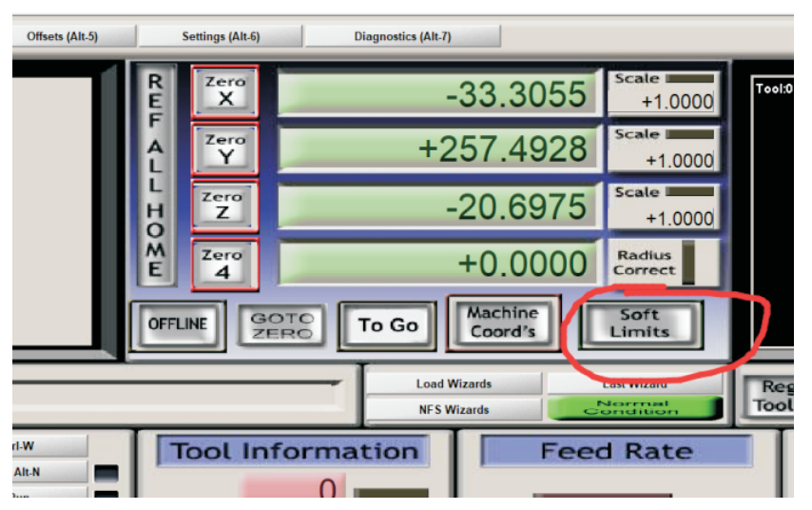Screen dimensions: 812x510
Task: Click the X axis Scale value field
Action: tap(663, 102)
